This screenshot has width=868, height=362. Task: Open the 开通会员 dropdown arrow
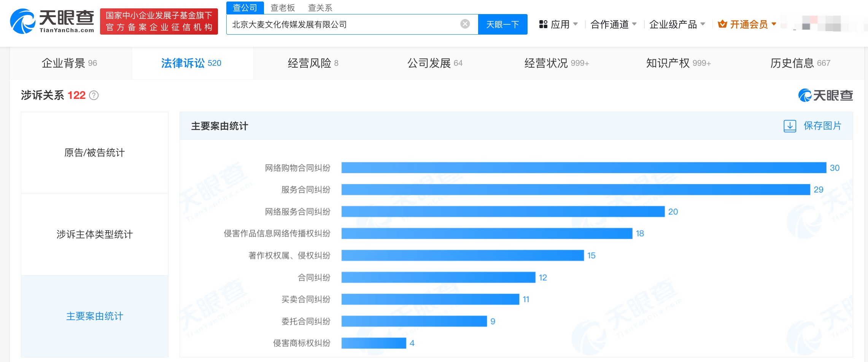pos(774,24)
